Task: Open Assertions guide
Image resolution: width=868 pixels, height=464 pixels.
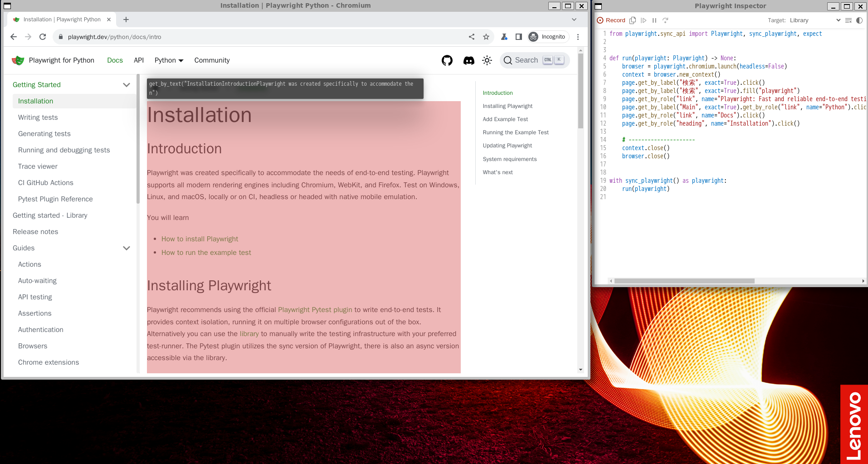Action: click(x=74, y=313)
